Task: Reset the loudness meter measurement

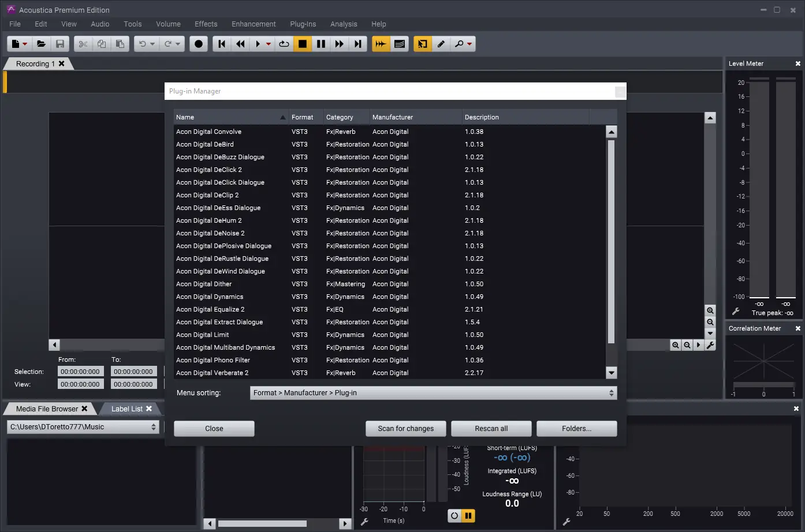Action: [x=454, y=516]
